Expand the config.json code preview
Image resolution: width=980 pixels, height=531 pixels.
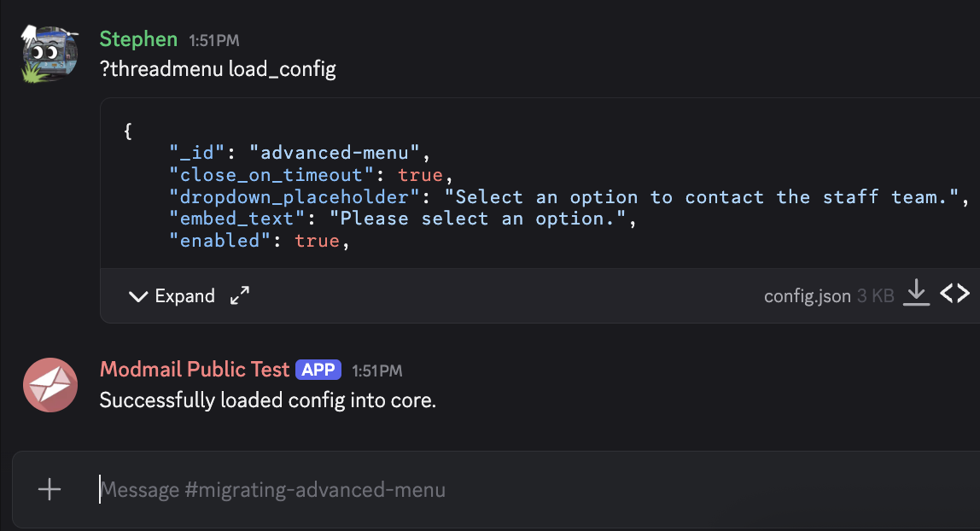(172, 296)
